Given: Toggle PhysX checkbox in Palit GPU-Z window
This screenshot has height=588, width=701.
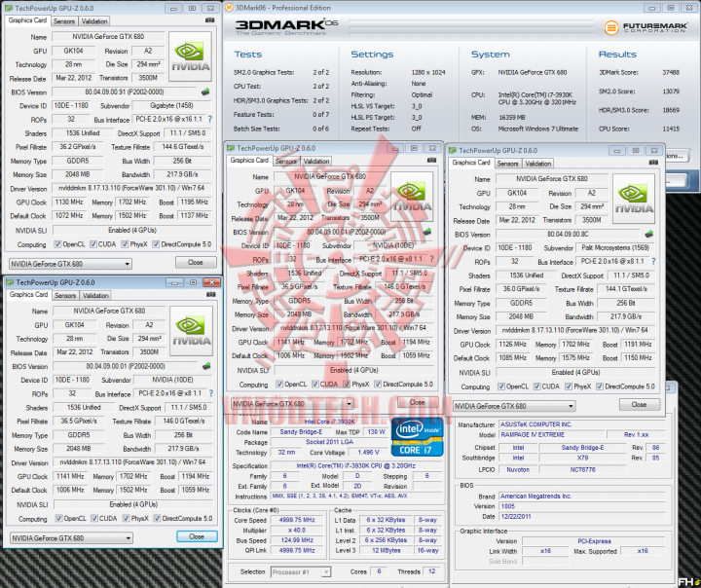Looking at the screenshot, I should tap(569, 386).
